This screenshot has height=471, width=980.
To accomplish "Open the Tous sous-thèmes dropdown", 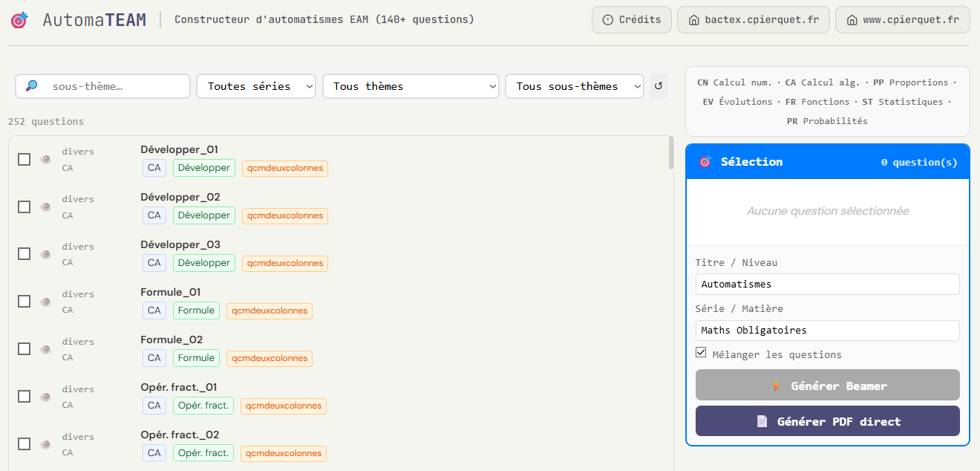I will tap(575, 86).
